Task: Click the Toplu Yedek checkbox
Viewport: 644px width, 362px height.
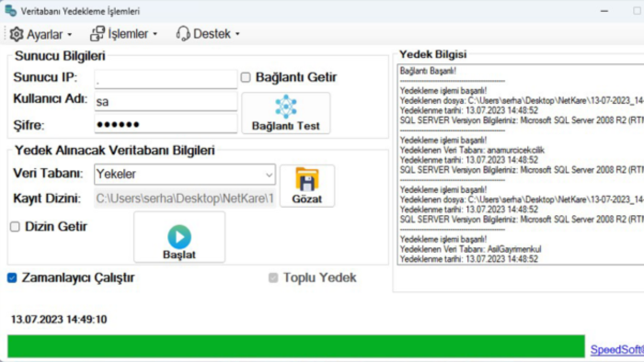Action: [x=273, y=277]
